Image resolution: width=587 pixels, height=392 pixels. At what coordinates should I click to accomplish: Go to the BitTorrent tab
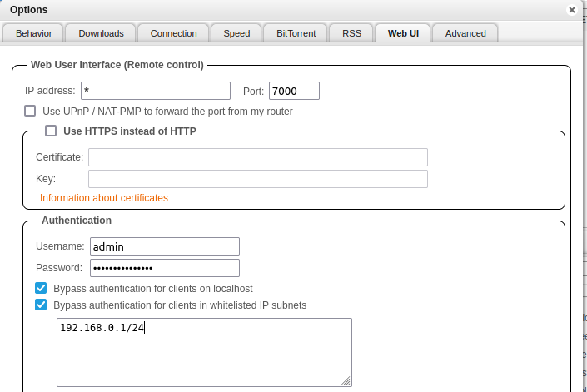point(297,33)
